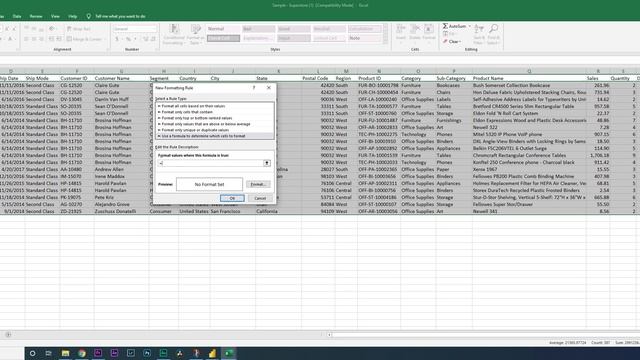Screen dimensions: 640x360
Task: Click the cell 'Bush Somerset Collection Bookcase'
Action: [529, 85]
